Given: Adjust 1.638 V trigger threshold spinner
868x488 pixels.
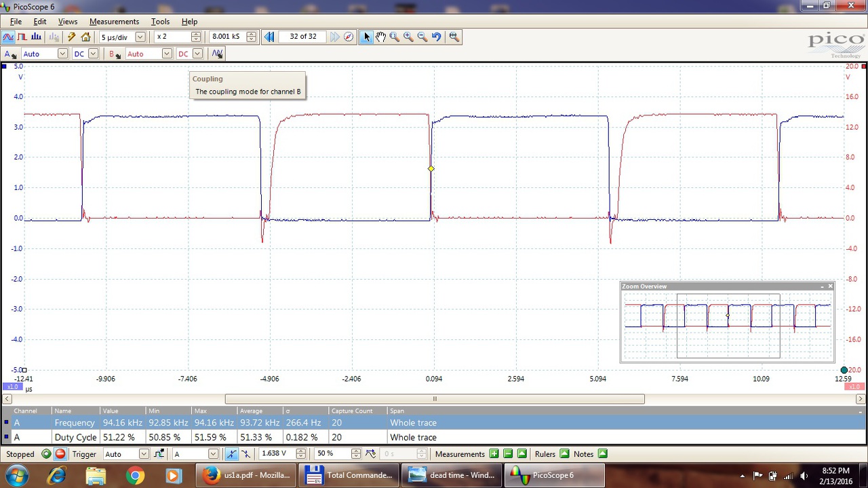Looking at the screenshot, I should pyautogui.click(x=300, y=454).
